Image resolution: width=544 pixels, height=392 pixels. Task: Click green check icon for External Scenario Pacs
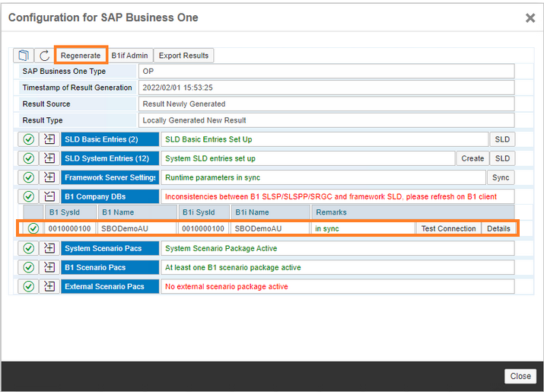click(28, 286)
